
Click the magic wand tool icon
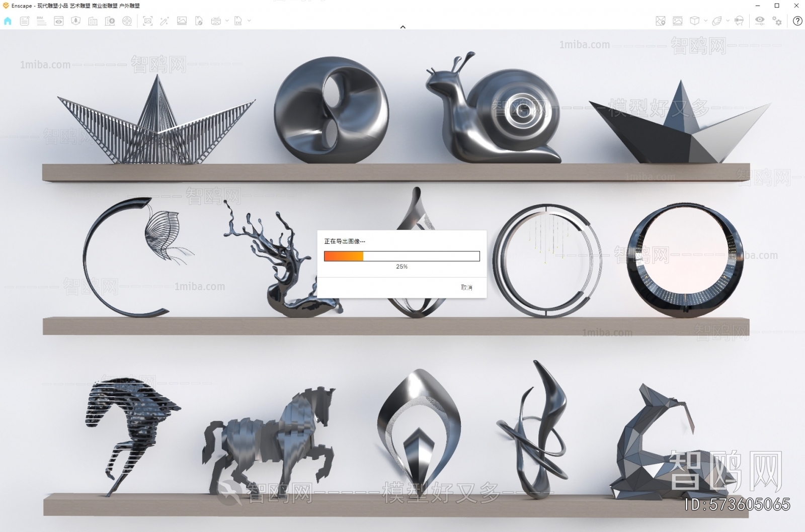click(x=164, y=21)
